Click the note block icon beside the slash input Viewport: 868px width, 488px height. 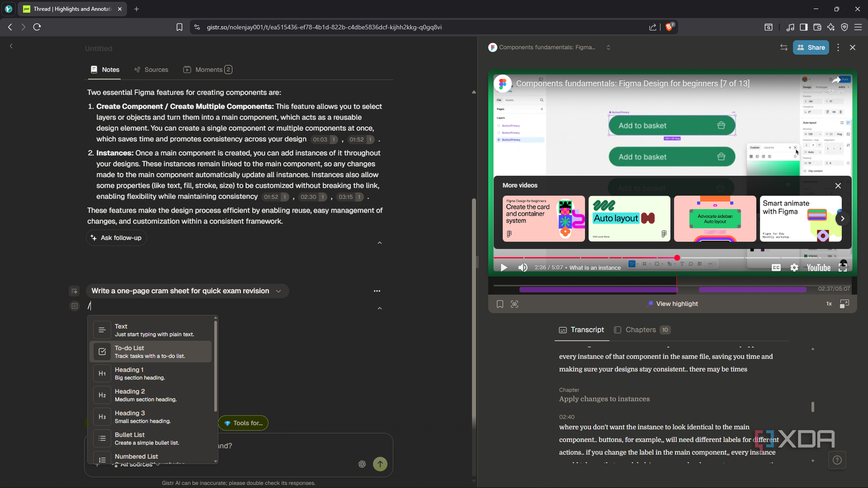point(74,306)
